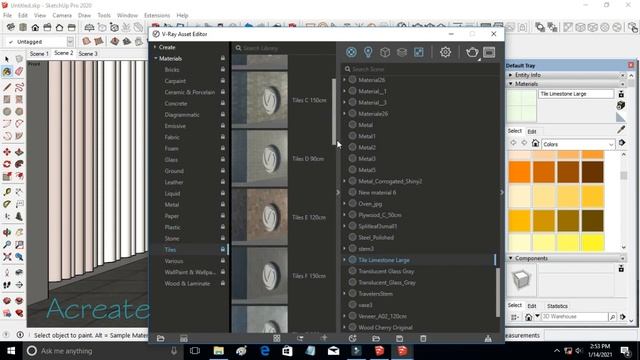Screen dimensions: 640x360
Task: Open Windows Start menu
Action: (11, 351)
